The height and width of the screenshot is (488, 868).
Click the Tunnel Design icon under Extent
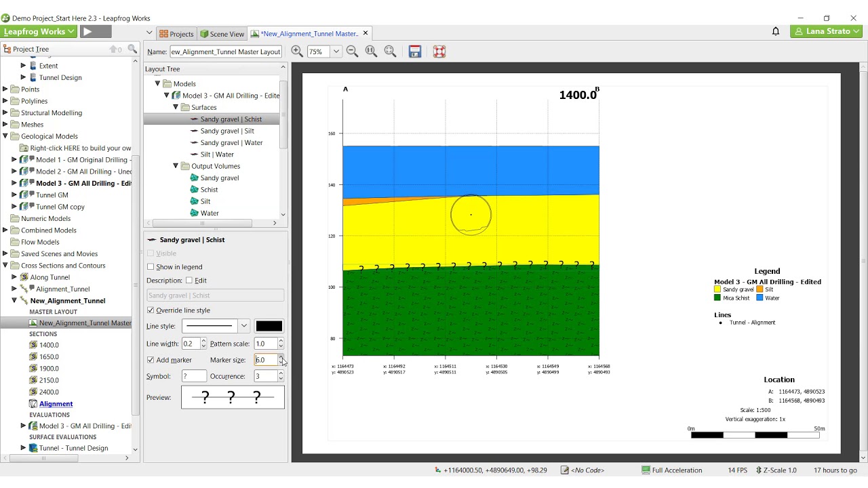(33, 77)
